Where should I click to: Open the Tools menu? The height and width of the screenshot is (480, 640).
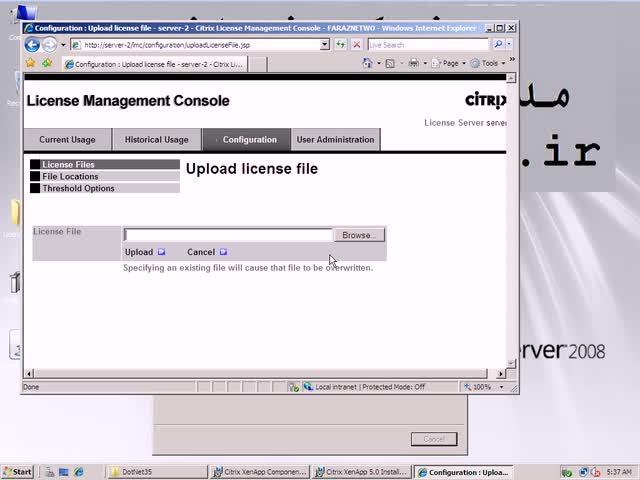click(488, 63)
